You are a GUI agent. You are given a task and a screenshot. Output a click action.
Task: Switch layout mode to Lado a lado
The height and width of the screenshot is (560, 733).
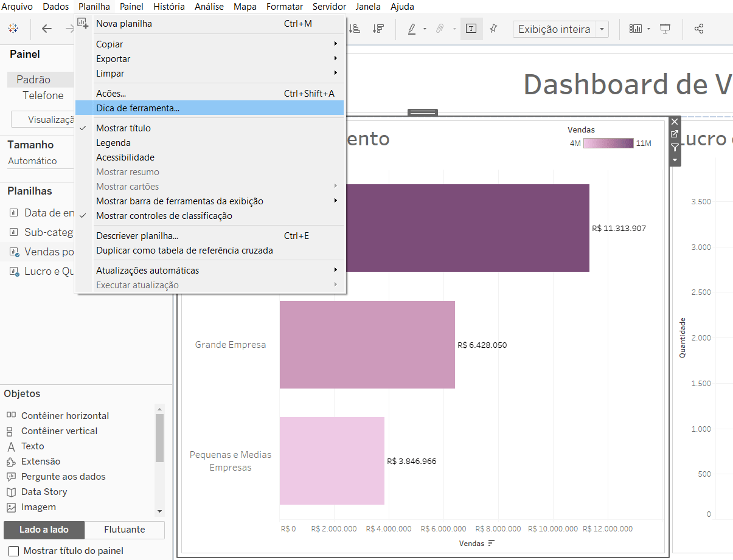pyautogui.click(x=44, y=530)
